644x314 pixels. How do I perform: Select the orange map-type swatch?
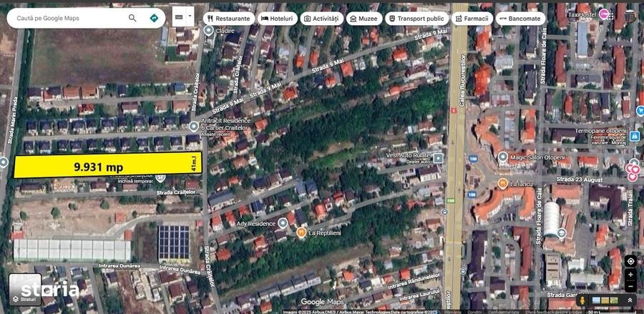605,300
